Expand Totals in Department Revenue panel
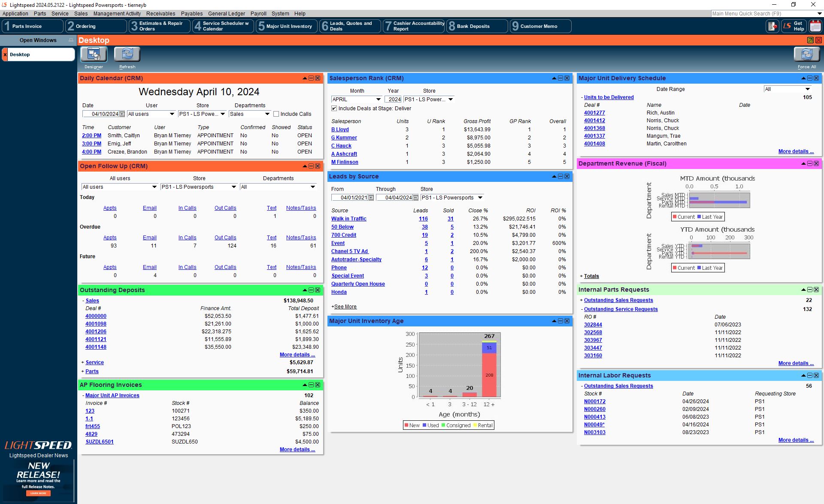This screenshot has height=504, width=824. point(591,276)
